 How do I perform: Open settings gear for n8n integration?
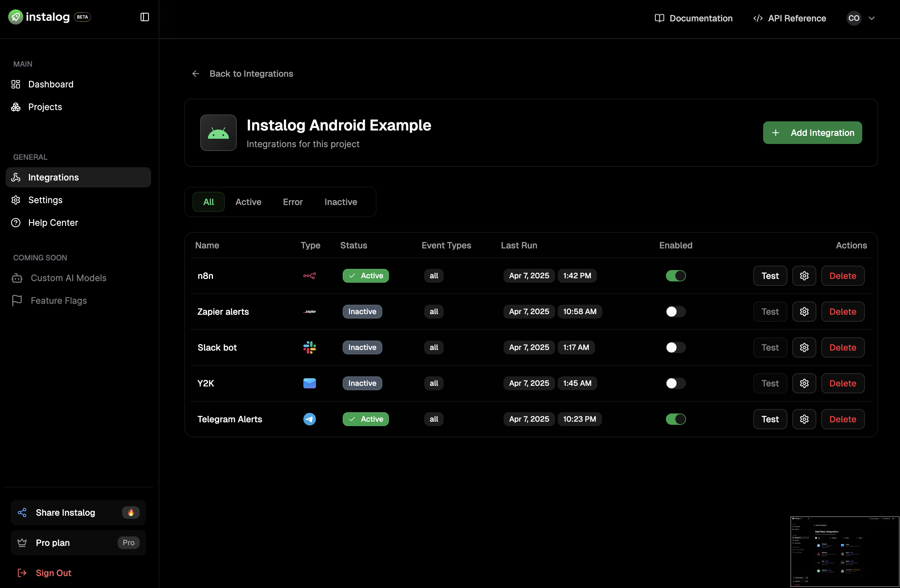(x=804, y=276)
